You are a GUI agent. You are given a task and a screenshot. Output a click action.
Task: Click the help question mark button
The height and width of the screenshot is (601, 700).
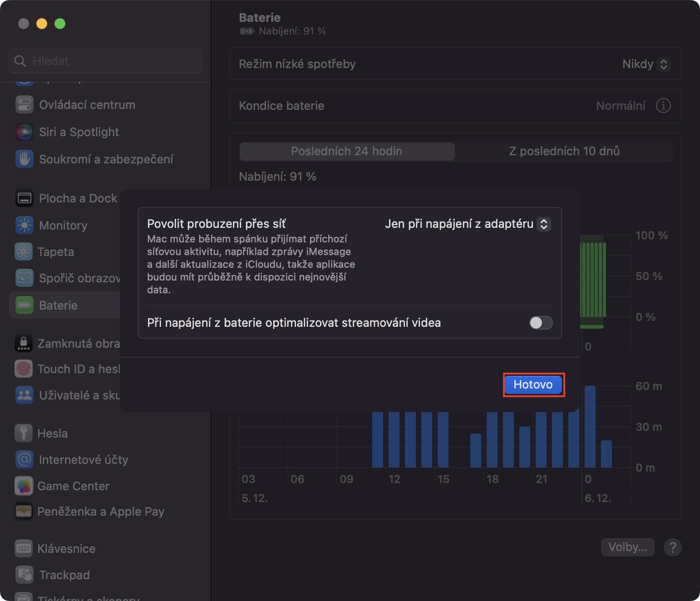(673, 547)
